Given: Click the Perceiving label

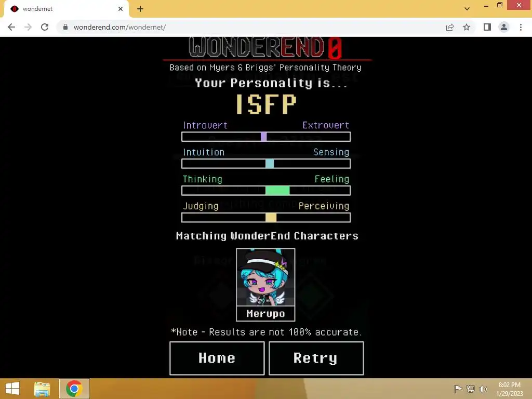Looking at the screenshot, I should [x=324, y=206].
